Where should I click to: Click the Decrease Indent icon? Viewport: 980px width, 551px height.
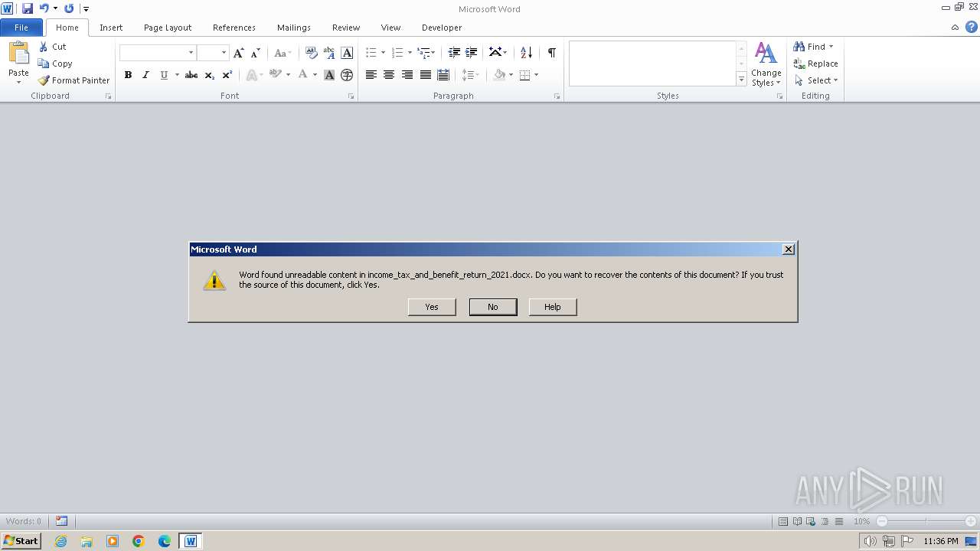pos(454,53)
